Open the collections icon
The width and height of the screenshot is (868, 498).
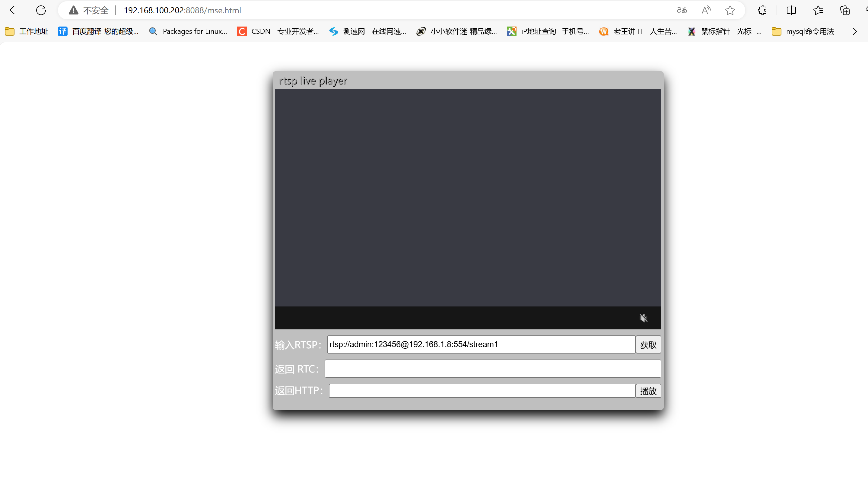tap(845, 10)
